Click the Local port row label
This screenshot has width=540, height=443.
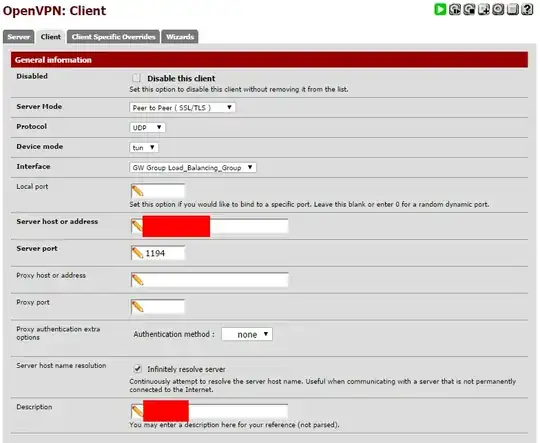tap(32, 186)
